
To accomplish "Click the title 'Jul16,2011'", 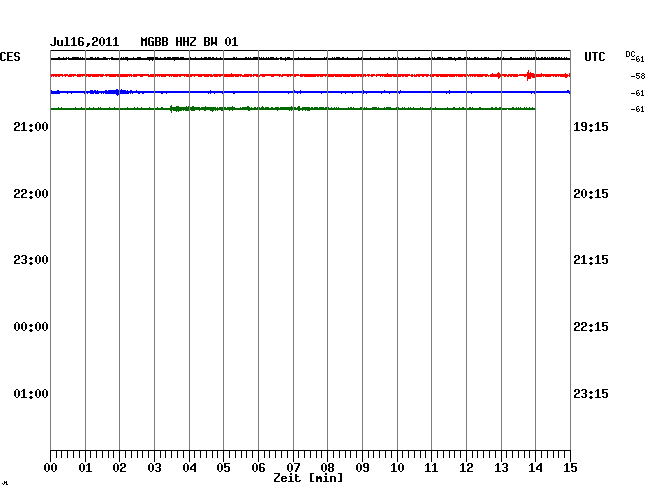I will (x=85, y=42).
